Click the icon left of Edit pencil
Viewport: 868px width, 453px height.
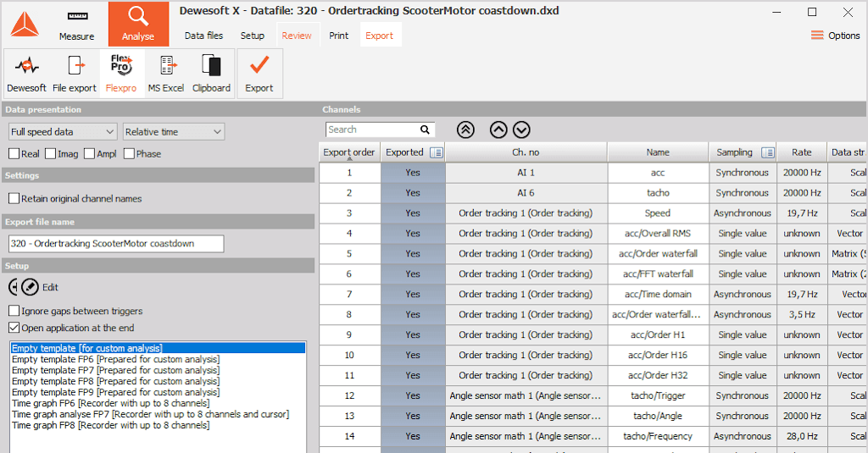[14, 287]
